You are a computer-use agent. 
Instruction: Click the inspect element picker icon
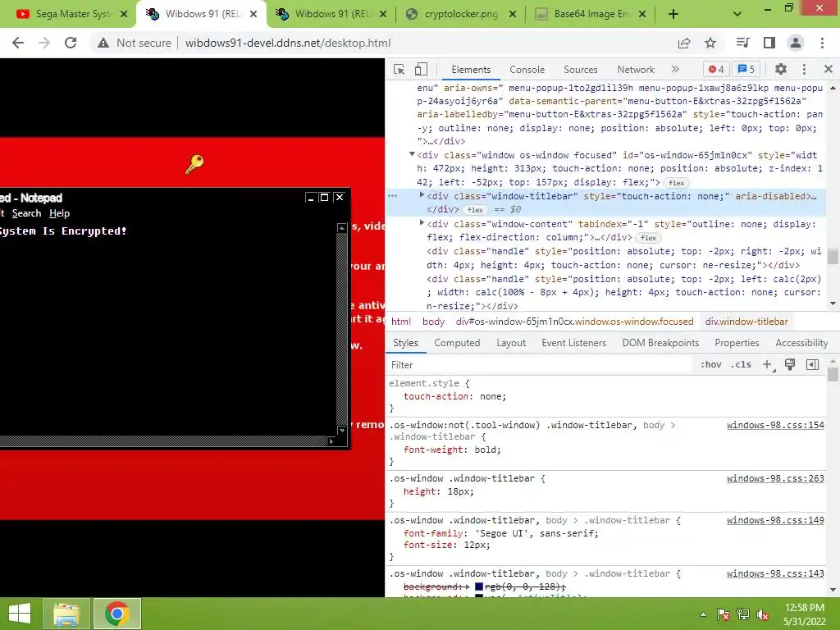pos(399,69)
